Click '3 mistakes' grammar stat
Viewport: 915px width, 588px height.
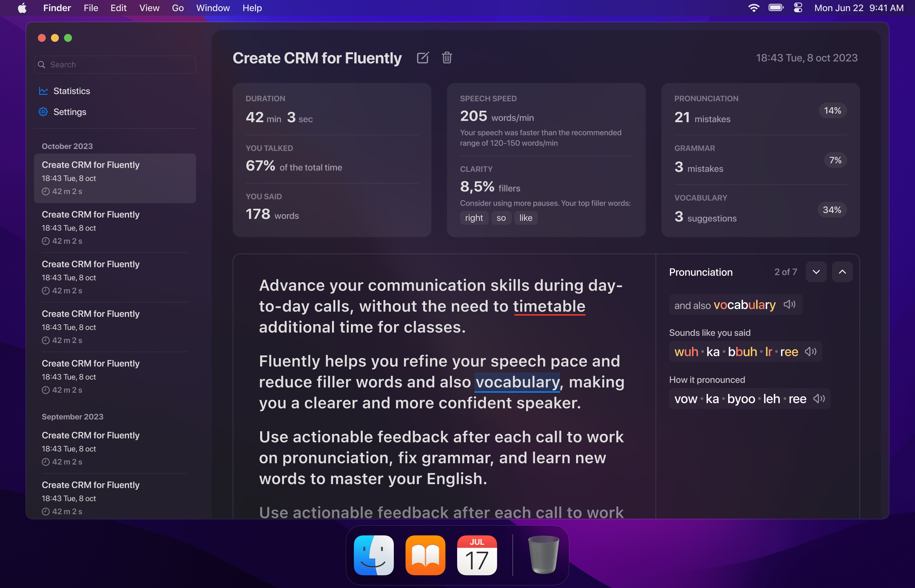pos(699,167)
